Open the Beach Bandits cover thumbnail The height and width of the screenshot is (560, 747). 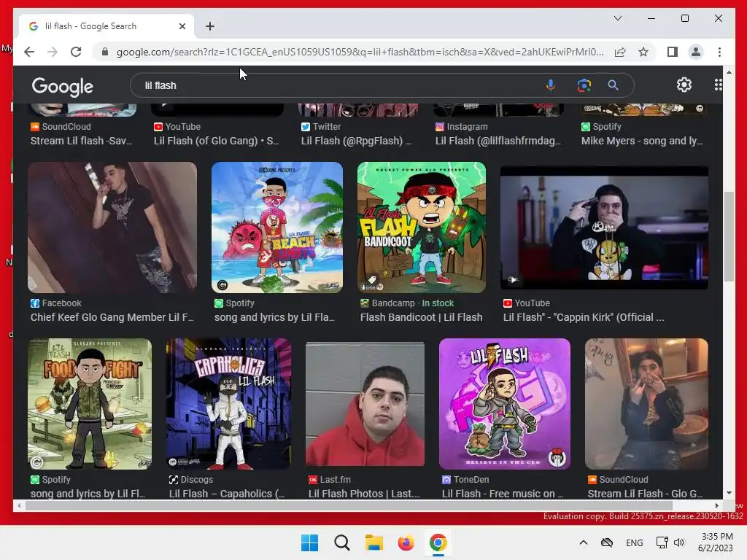(276, 227)
